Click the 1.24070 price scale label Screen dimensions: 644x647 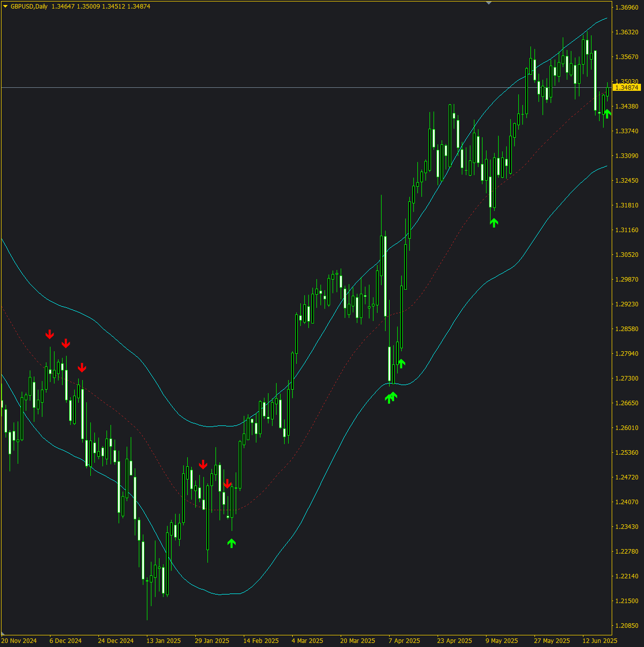coord(627,502)
